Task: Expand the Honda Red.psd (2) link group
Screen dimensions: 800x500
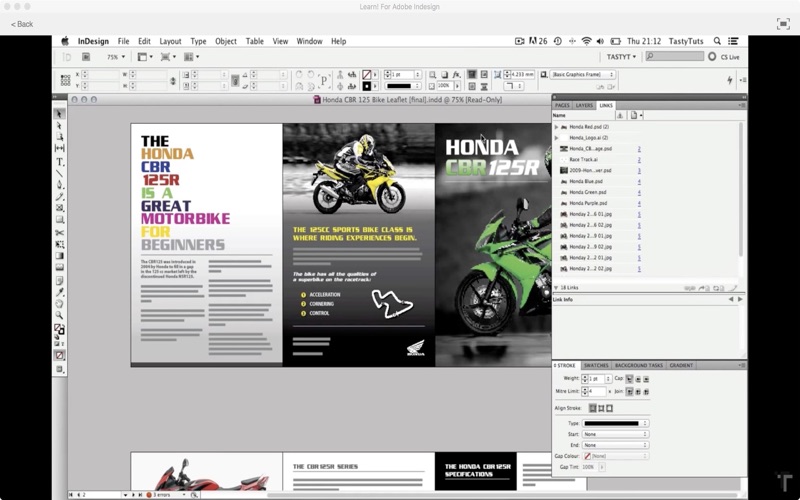Action: coord(556,127)
